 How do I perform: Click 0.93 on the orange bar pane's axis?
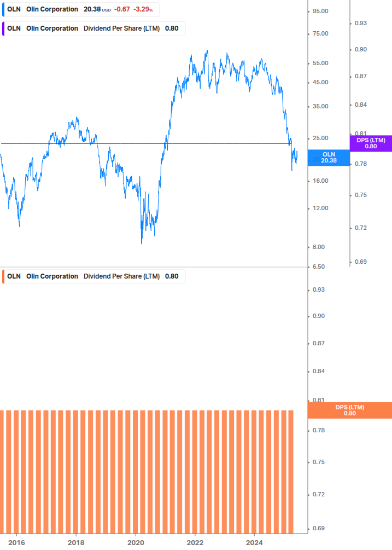point(319,290)
